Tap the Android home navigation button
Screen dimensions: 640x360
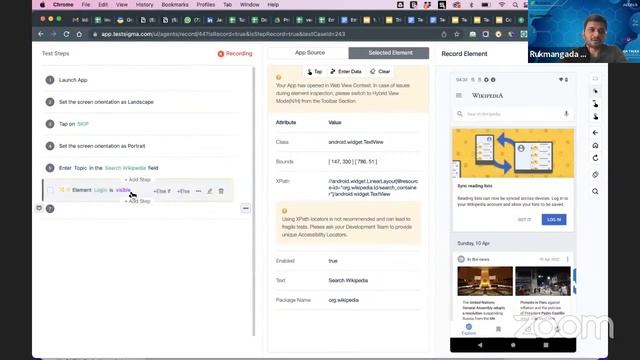click(513, 345)
